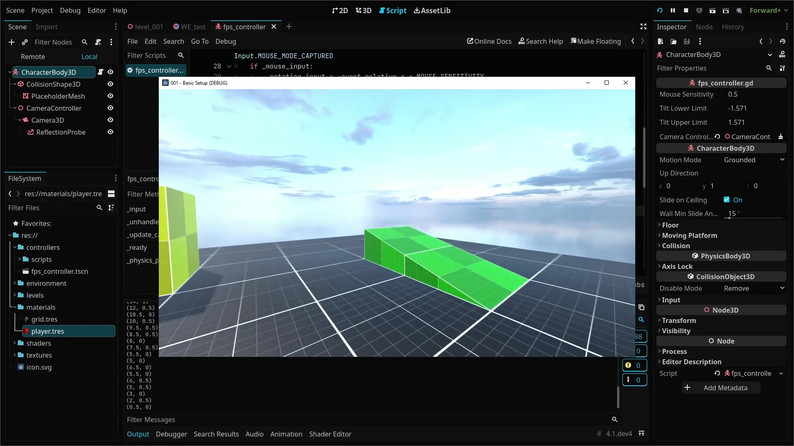Click the sort files icon in FileSystem

point(111,208)
